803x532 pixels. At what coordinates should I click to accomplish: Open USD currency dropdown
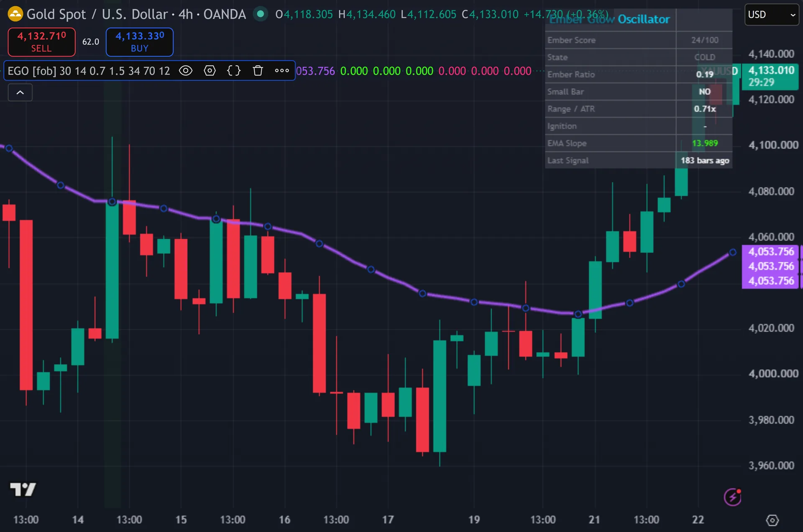click(772, 15)
